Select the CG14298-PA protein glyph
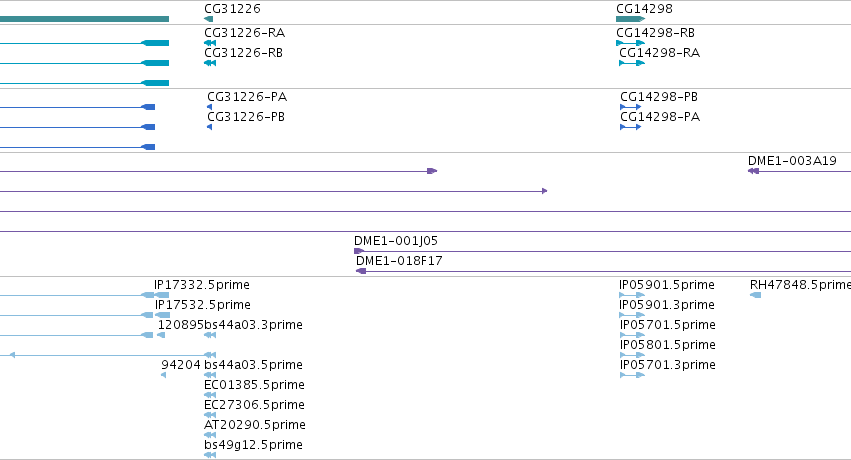The height and width of the screenshot is (460, 851). pyautogui.click(x=631, y=127)
